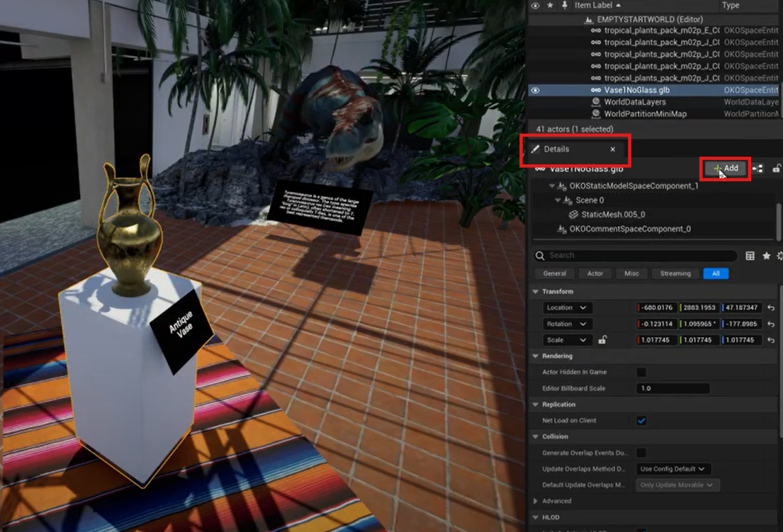The height and width of the screenshot is (532, 783).
Task: Click the lock icon in Details header
Action: 777,169
